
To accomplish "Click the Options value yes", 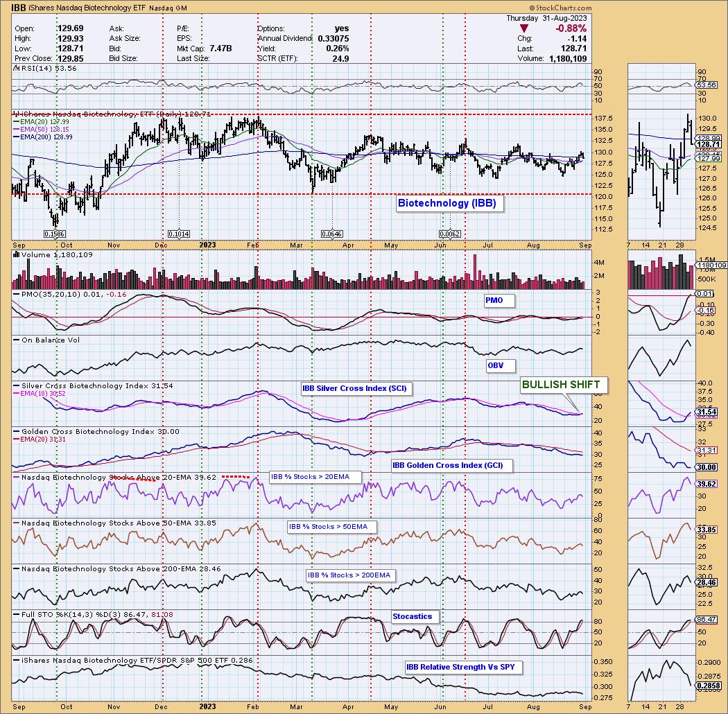I will click(x=342, y=28).
